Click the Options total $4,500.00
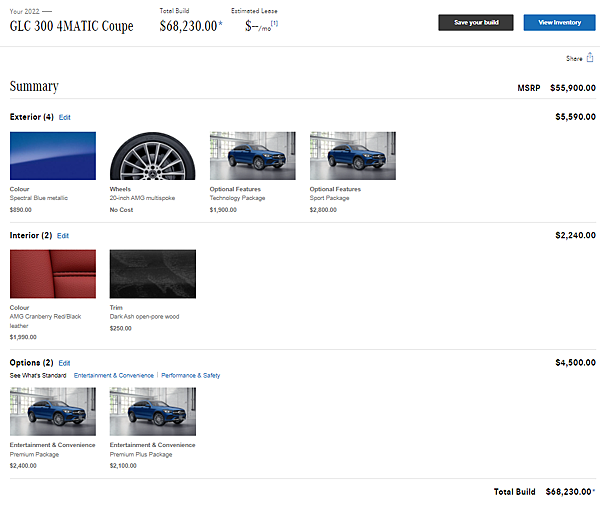600x506 pixels. click(x=575, y=362)
